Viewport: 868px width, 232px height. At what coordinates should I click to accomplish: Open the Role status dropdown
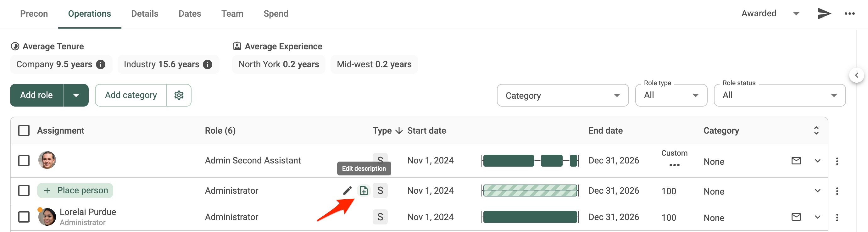point(779,95)
